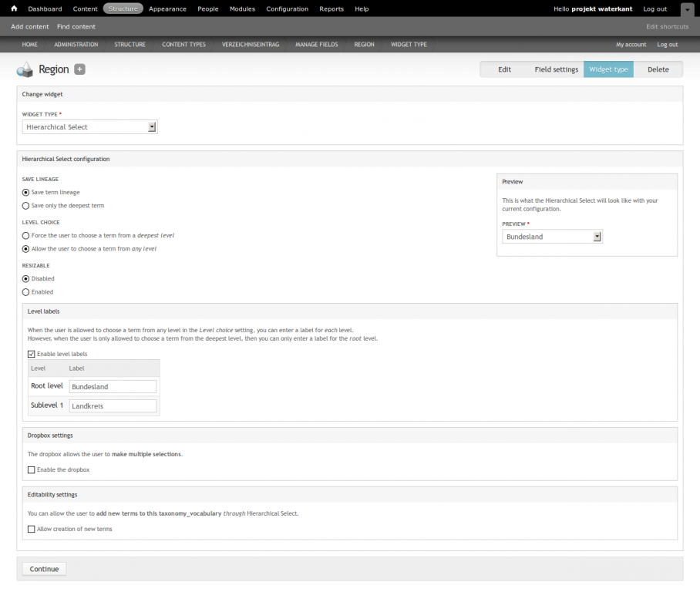Click the Sublevel 1 label input field
Screen dimensions: 700x592
(113, 405)
